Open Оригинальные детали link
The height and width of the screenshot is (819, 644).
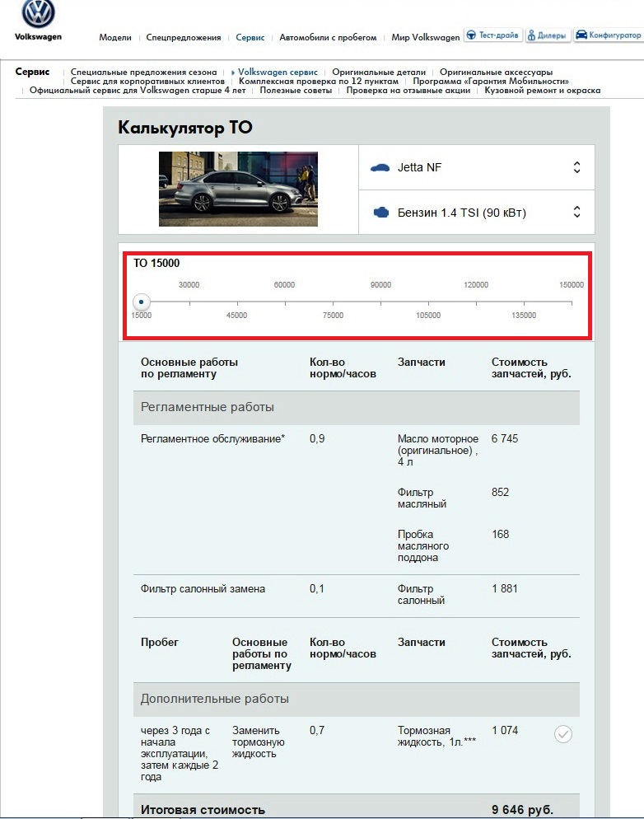click(379, 72)
